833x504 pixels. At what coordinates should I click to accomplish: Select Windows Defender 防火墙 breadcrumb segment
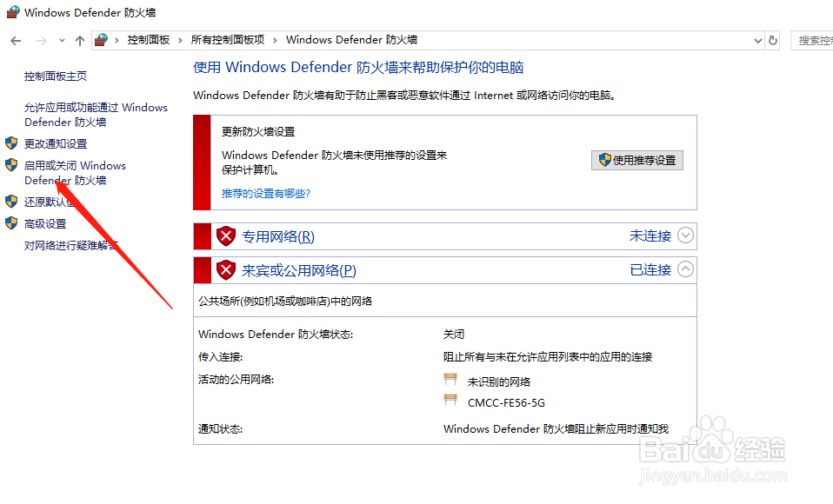pos(351,40)
